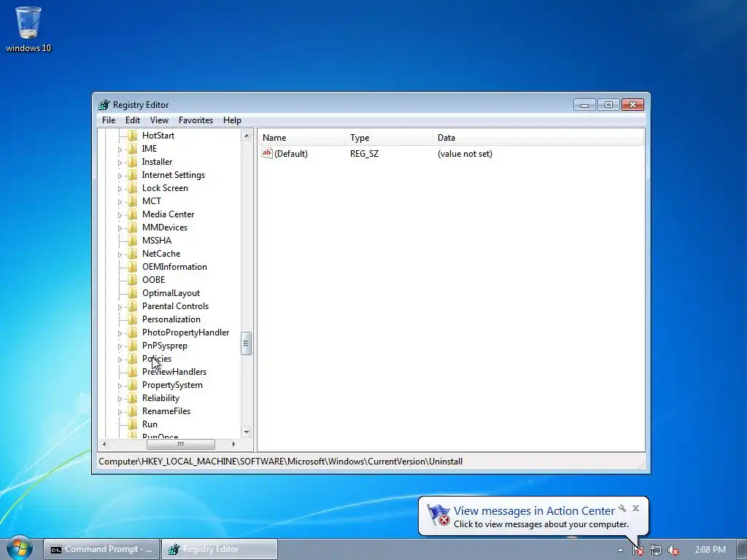Click tree vertical scrollbar thumb
This screenshot has height=560, width=747.
(x=247, y=343)
